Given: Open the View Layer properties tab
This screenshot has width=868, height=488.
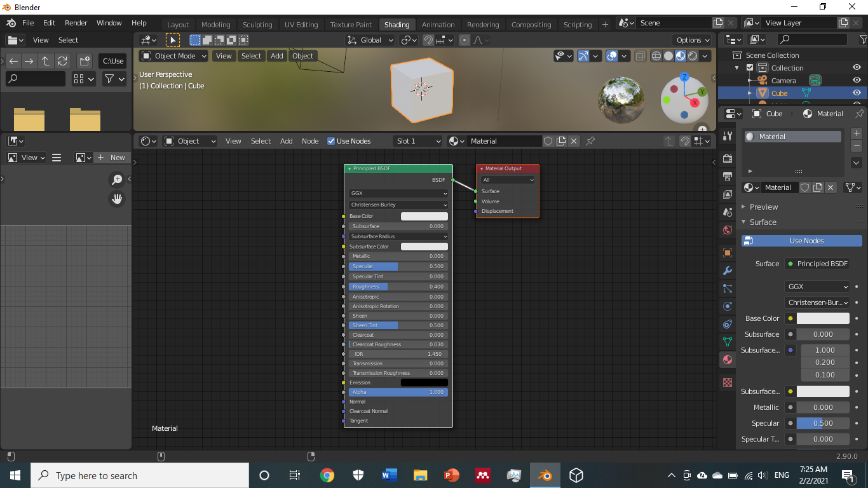Looking at the screenshot, I should coord(728,194).
